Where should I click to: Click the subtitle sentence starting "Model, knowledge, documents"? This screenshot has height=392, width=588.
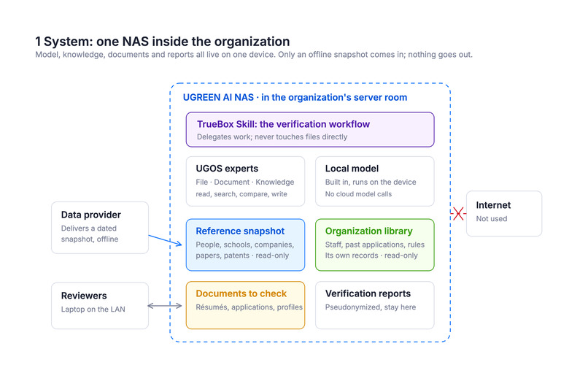[254, 55]
